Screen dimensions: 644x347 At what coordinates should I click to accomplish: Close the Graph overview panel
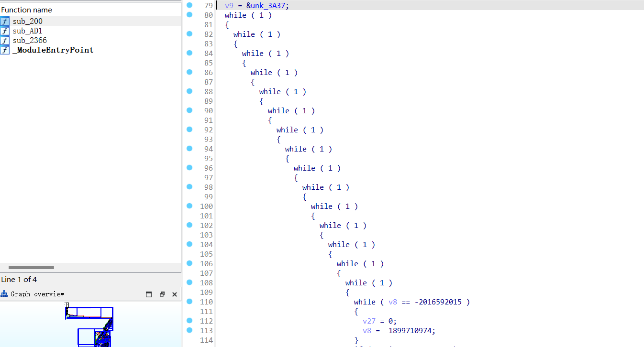[175, 294]
